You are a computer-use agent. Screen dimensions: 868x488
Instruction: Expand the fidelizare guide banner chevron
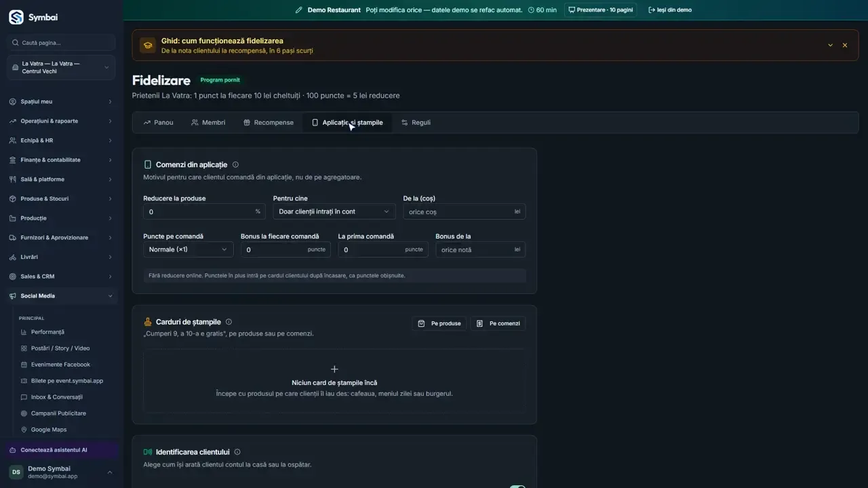coord(830,45)
